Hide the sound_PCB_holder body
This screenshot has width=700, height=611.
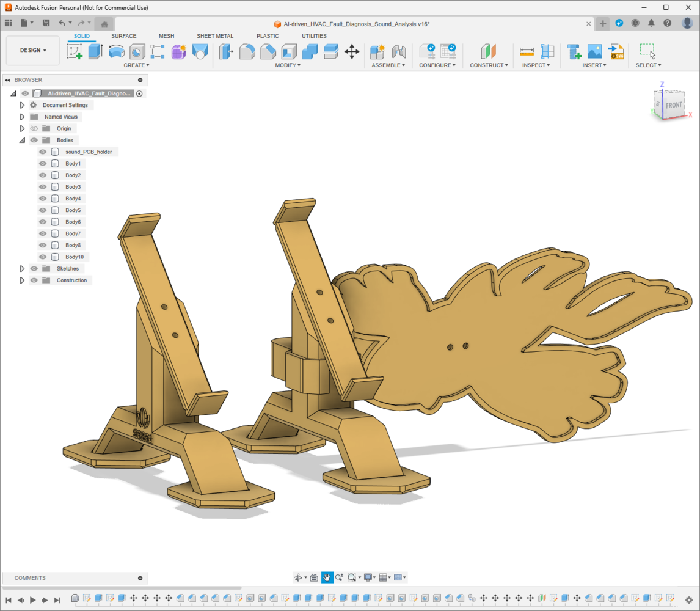pyautogui.click(x=43, y=152)
